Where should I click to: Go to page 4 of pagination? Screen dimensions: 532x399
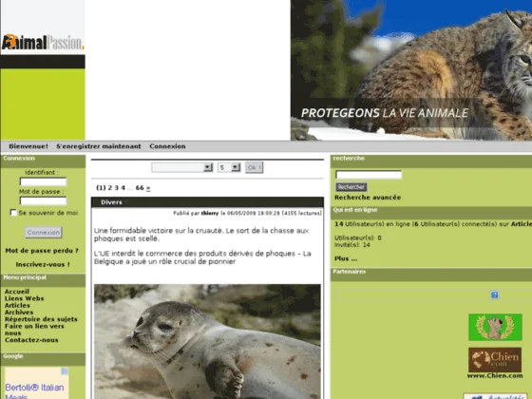(123, 188)
